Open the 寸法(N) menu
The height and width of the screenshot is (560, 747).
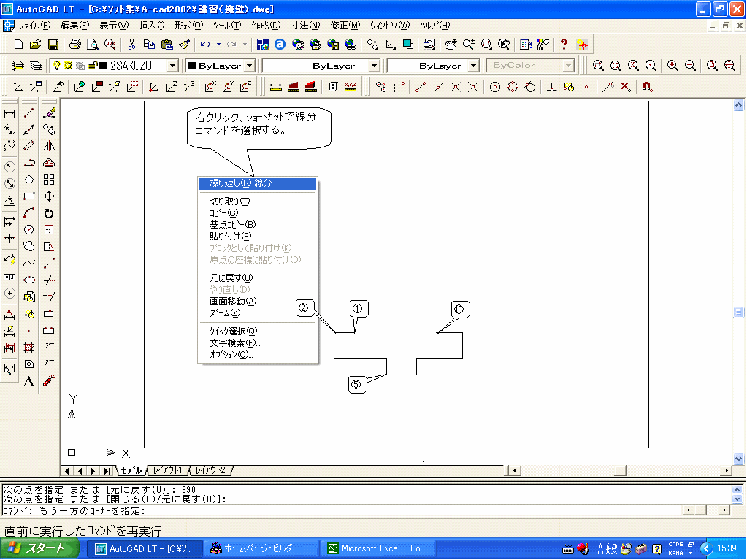pyautogui.click(x=305, y=26)
